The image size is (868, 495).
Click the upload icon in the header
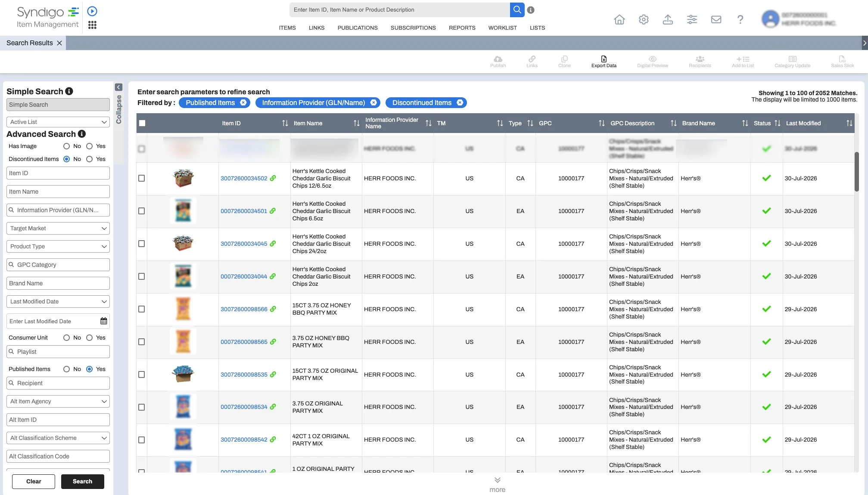pyautogui.click(x=668, y=19)
